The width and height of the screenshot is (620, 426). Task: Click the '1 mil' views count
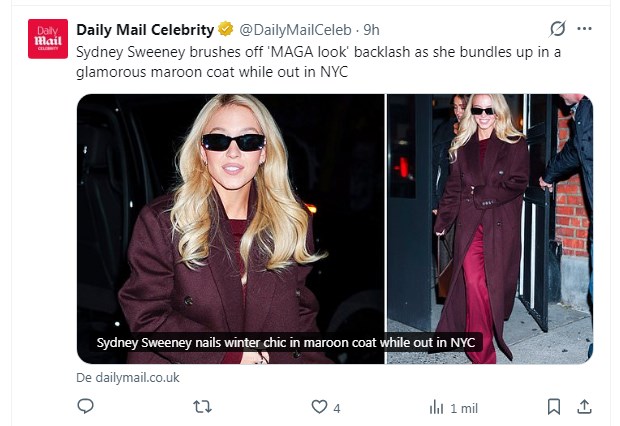pos(464,408)
